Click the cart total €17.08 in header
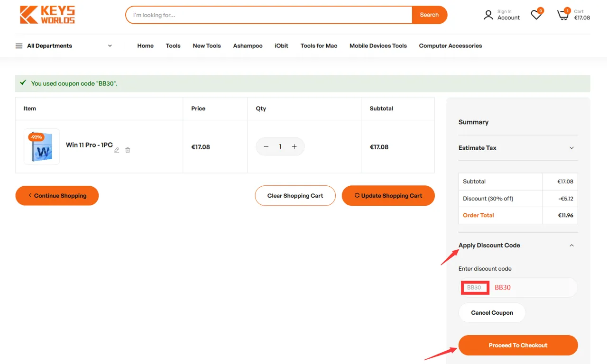Viewport: 607px width, 364px height. pyautogui.click(x=582, y=18)
